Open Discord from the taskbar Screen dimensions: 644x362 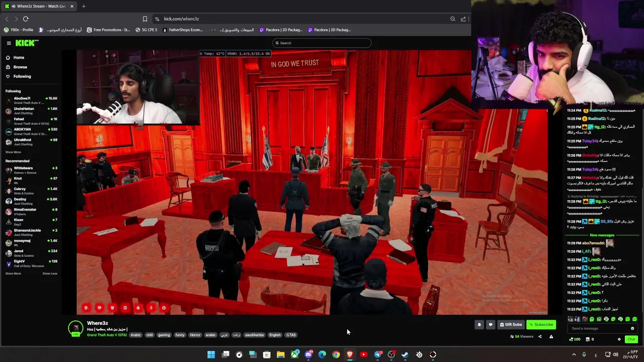[x=308, y=354]
